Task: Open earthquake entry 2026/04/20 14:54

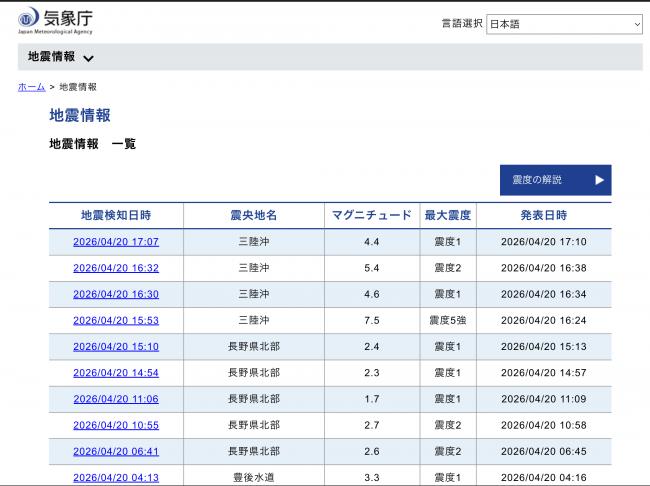Action: (x=116, y=372)
